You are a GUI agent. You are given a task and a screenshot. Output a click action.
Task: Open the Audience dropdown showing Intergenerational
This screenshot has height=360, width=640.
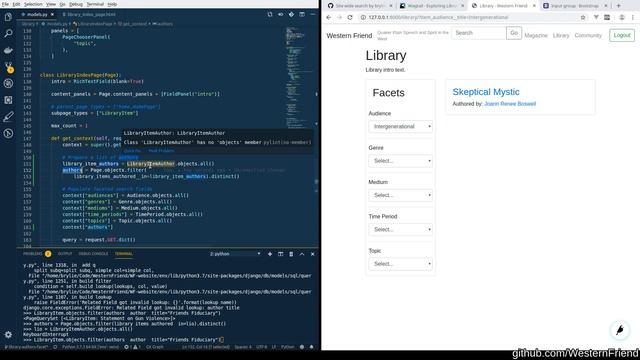tap(400, 127)
